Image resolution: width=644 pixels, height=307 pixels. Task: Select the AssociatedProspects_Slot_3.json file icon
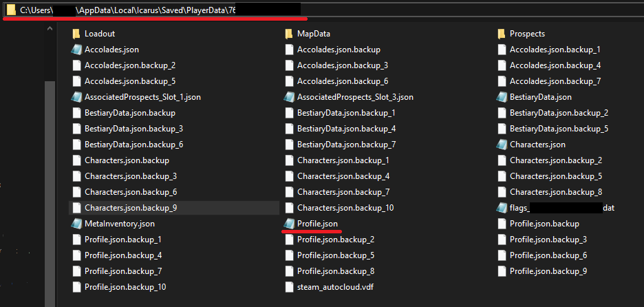(x=289, y=98)
